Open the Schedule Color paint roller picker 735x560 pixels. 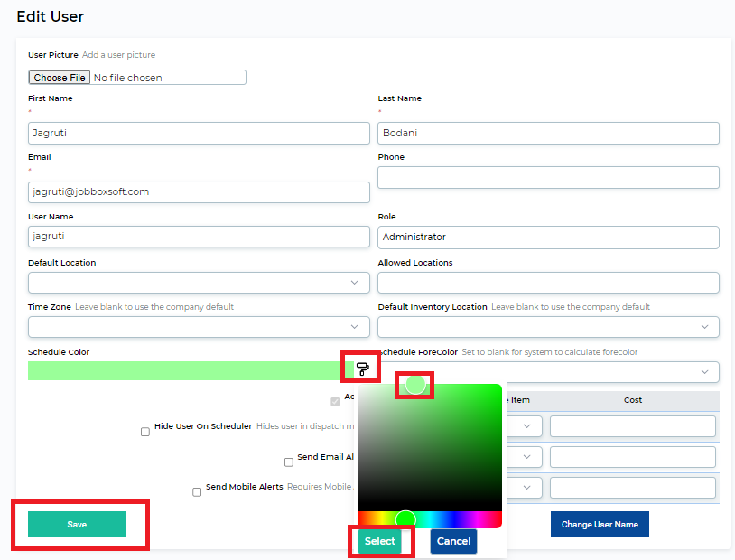click(362, 369)
